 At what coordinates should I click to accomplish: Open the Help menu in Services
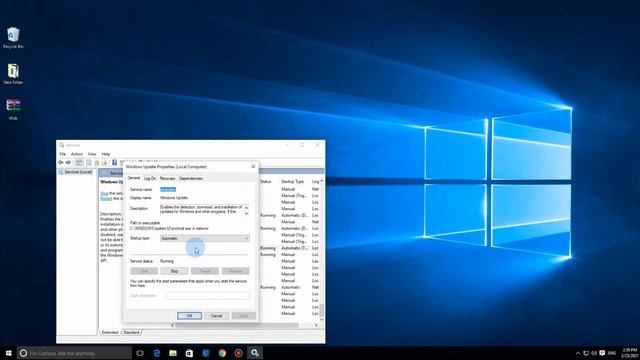[x=106, y=154]
